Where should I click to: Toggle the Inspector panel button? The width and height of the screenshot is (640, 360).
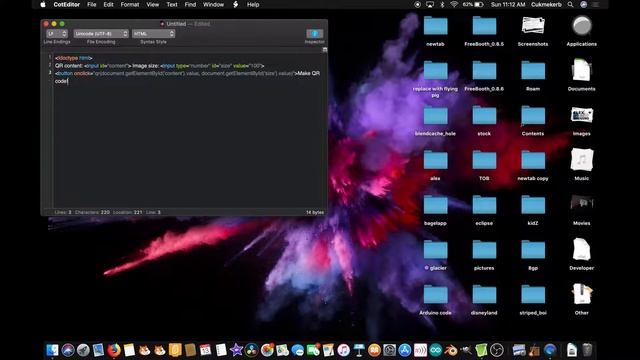[314, 33]
